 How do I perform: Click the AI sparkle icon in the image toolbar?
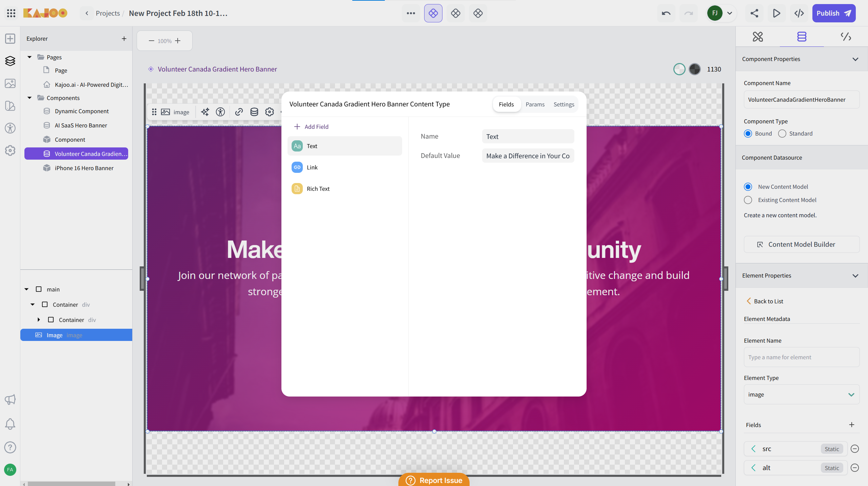point(205,112)
